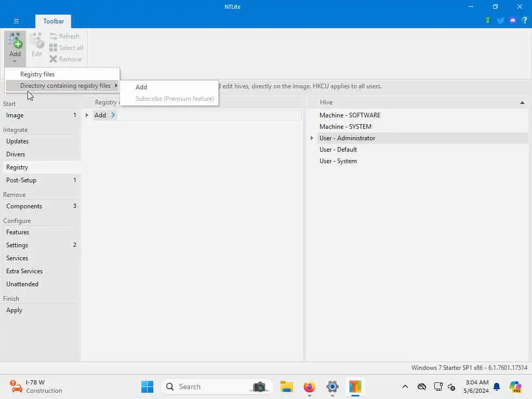This screenshot has height=399, width=532.
Task: Open File Explorer from taskbar
Action: pyautogui.click(x=287, y=387)
